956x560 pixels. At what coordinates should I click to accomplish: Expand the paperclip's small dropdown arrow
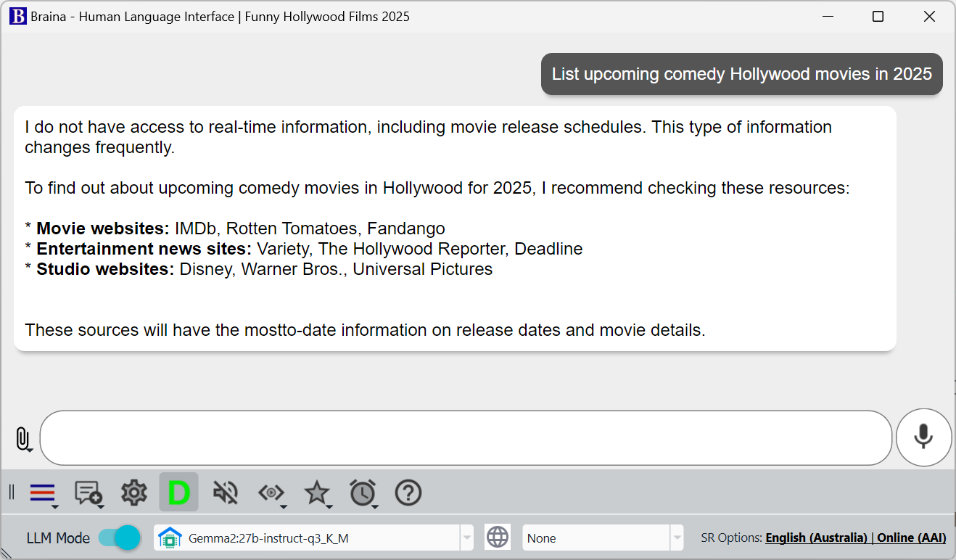coord(30,450)
